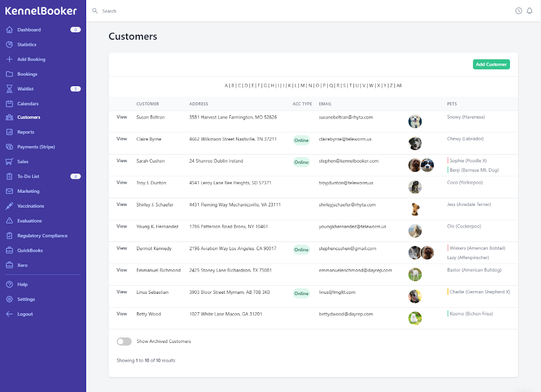
Task: Open Payments (Stripe) in sidebar
Action: [x=36, y=147]
